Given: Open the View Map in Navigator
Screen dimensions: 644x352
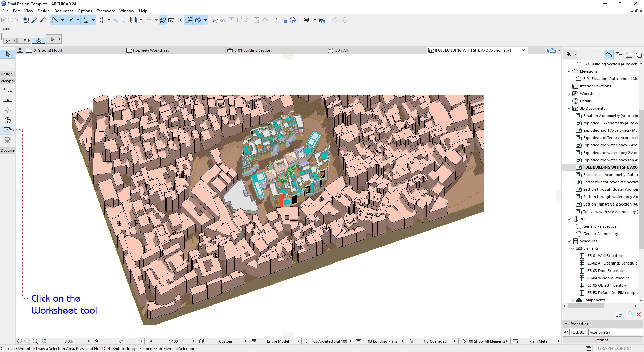Looking at the screenshot, I should (619, 55).
